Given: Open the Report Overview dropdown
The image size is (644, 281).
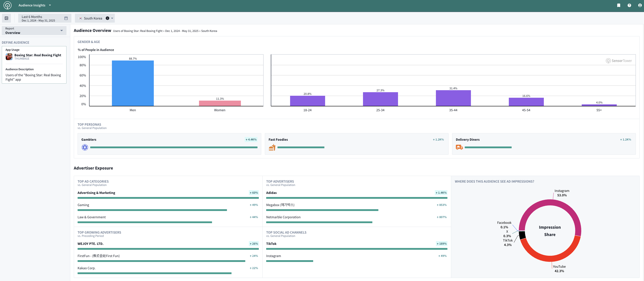Looking at the screenshot, I should 34,31.
